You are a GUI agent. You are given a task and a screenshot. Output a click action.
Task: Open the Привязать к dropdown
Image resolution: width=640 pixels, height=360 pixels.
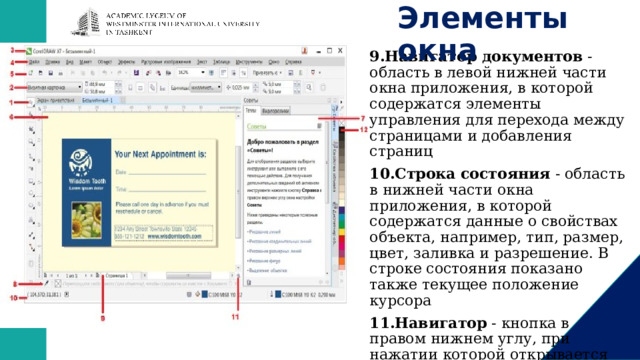click(x=267, y=73)
